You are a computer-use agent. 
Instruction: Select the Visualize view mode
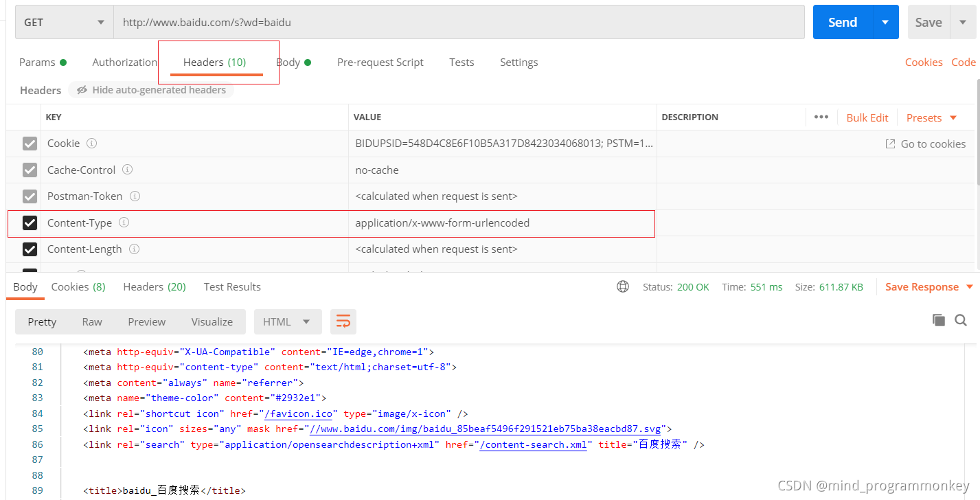tap(212, 321)
